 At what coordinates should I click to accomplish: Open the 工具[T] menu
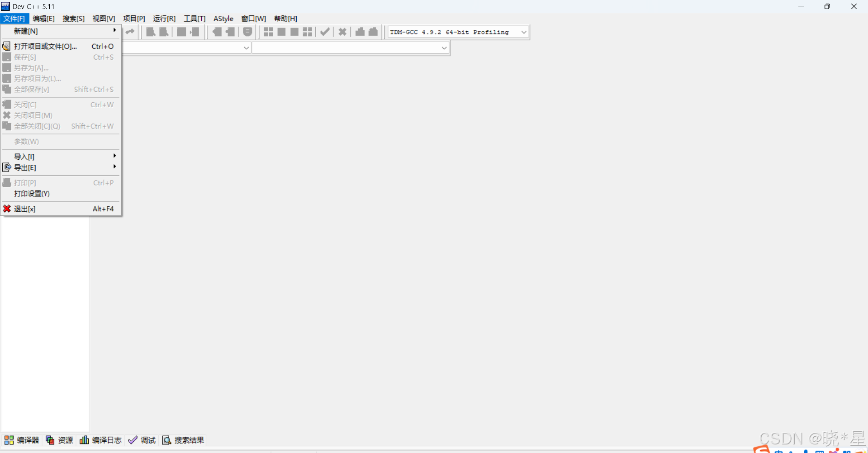[194, 19]
